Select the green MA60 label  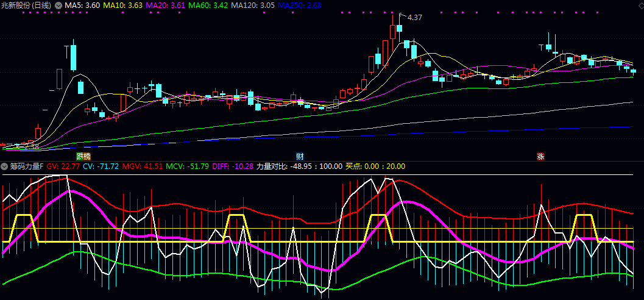point(208,5)
